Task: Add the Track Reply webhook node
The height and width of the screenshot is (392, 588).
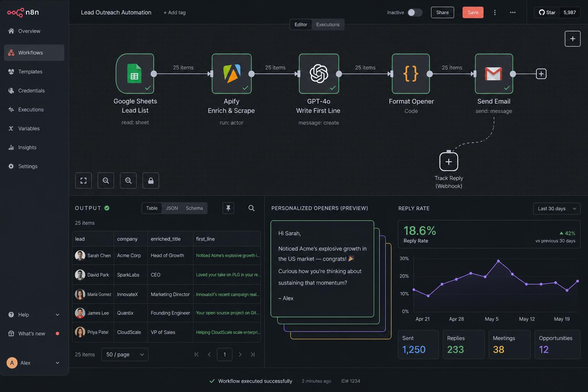Action: 449,162
